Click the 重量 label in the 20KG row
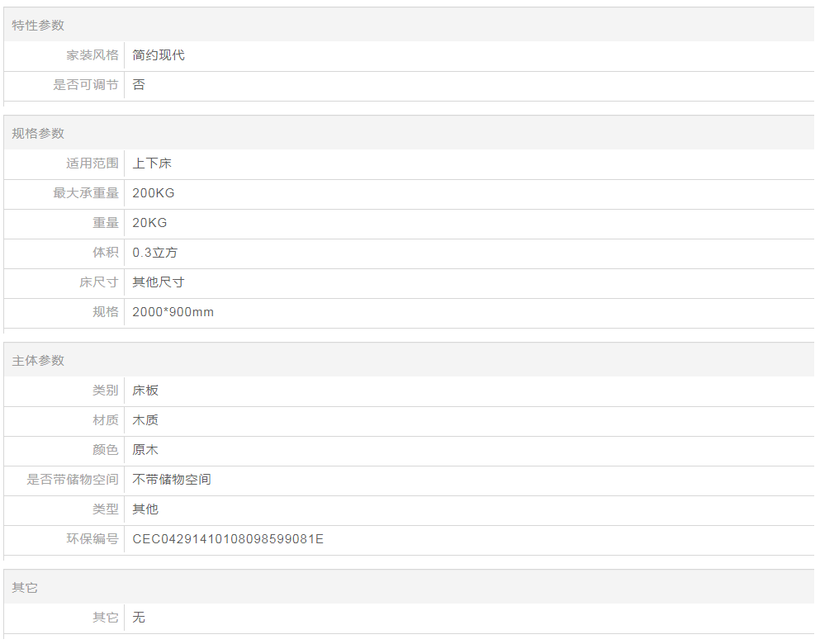Viewport: 820px width, 644px height. [106, 223]
